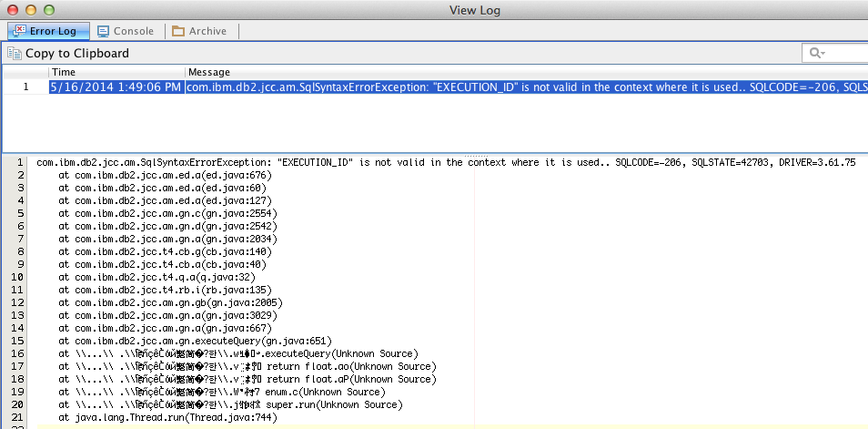Screen dimensions: 868x429
Task: Select row number 1 in log table
Action: pos(25,87)
